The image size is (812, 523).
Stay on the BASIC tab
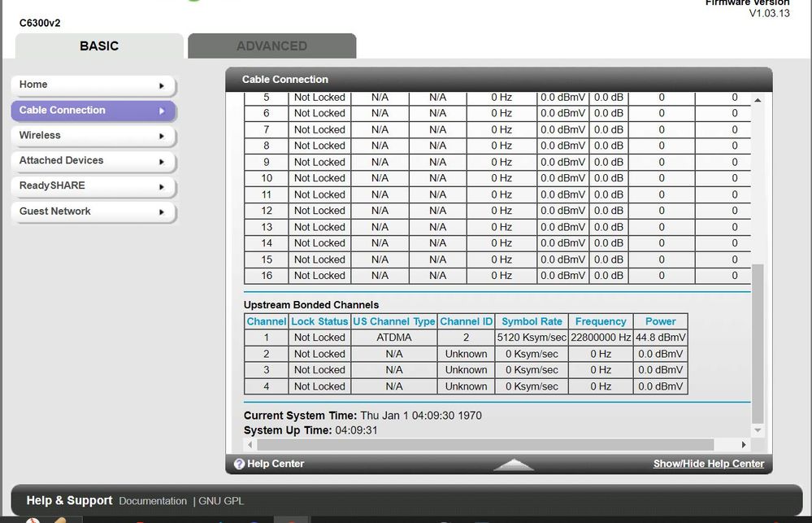click(x=99, y=46)
